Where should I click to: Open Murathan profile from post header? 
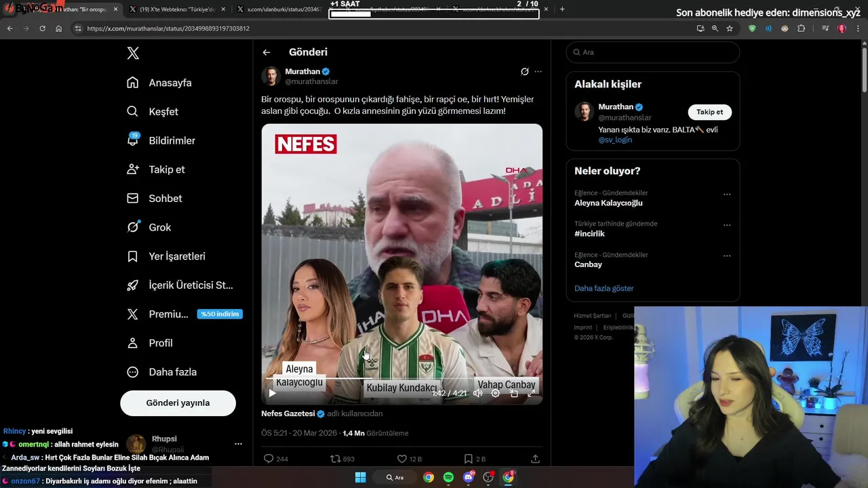302,71
